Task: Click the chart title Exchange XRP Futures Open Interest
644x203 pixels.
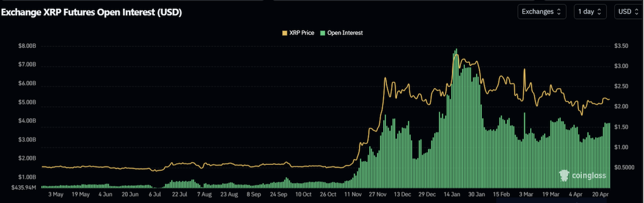Action: tap(91, 12)
